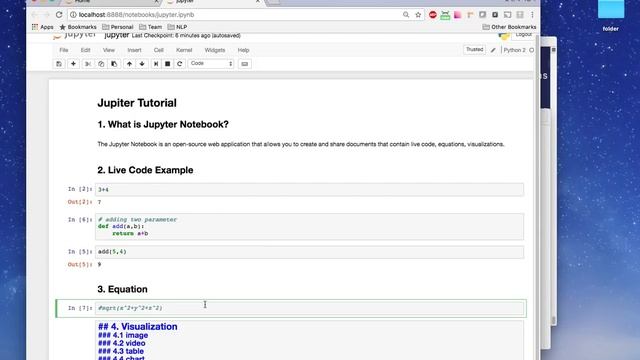Click the Last Checkpoint status text
The height and width of the screenshot is (360, 640).
pyautogui.click(x=186, y=36)
